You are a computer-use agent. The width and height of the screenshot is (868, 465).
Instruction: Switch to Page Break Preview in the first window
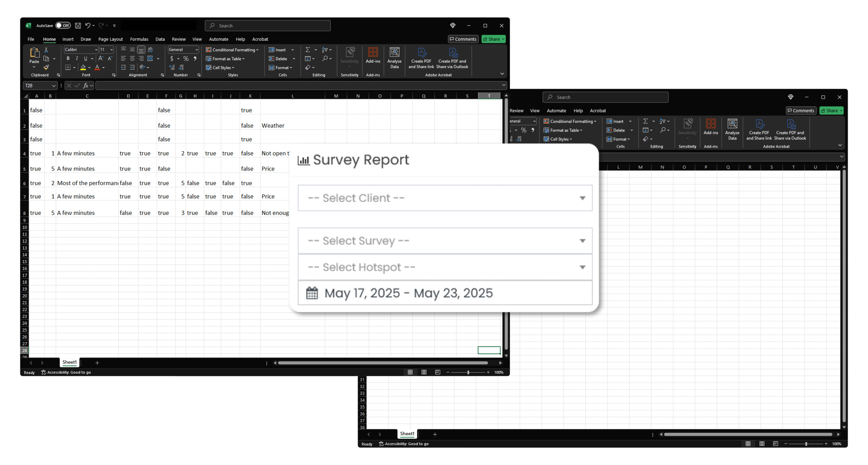coord(437,372)
